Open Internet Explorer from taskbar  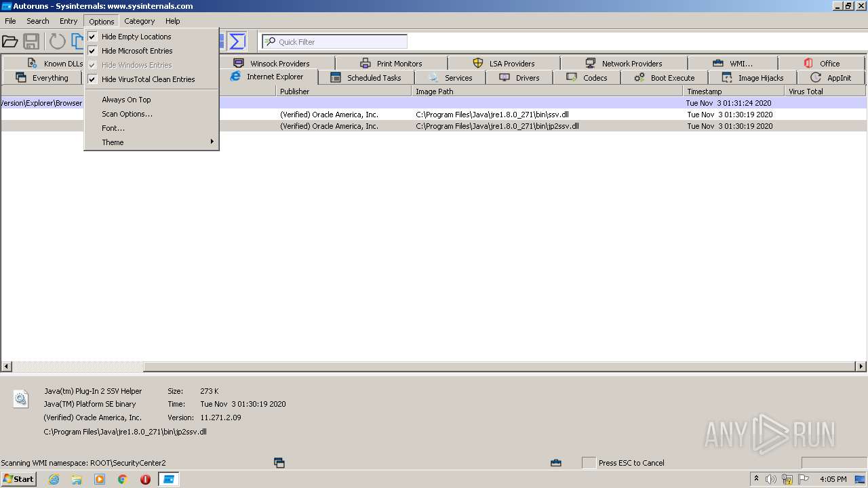click(54, 479)
